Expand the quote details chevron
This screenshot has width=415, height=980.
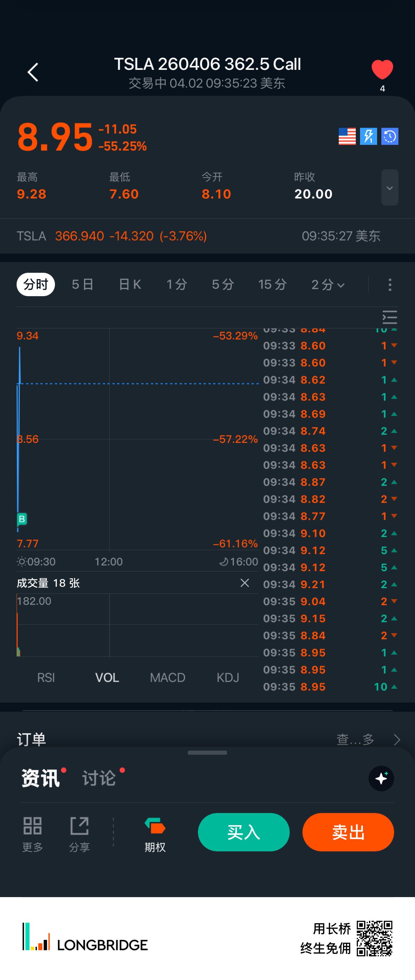click(x=389, y=187)
